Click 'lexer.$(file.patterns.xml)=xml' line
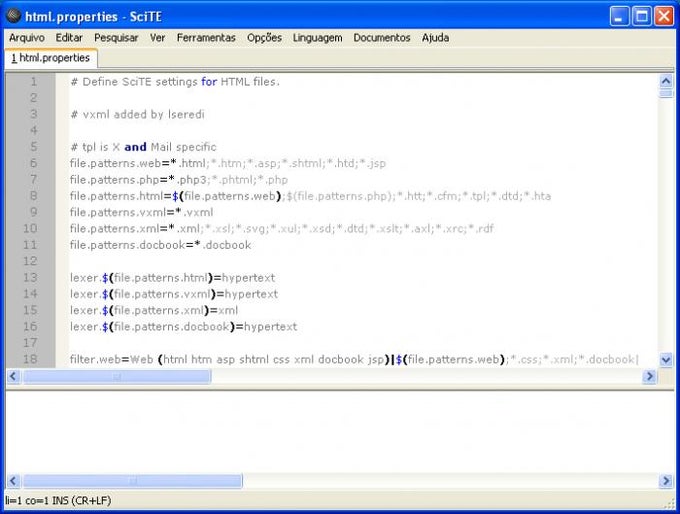 (x=154, y=311)
